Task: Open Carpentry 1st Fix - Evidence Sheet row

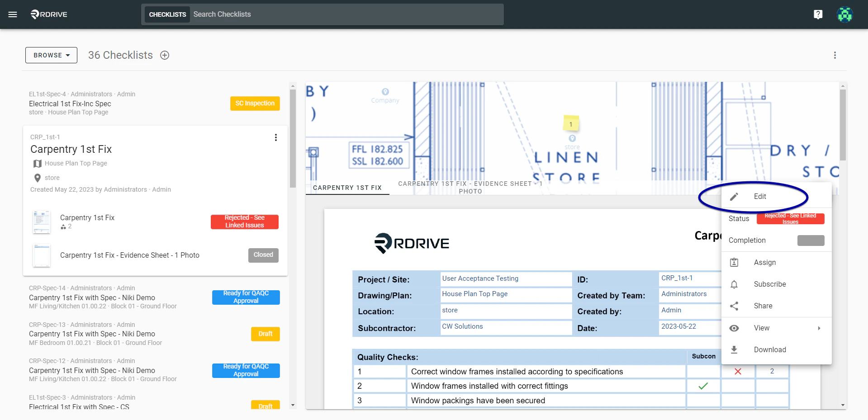Action: pyautogui.click(x=155, y=255)
